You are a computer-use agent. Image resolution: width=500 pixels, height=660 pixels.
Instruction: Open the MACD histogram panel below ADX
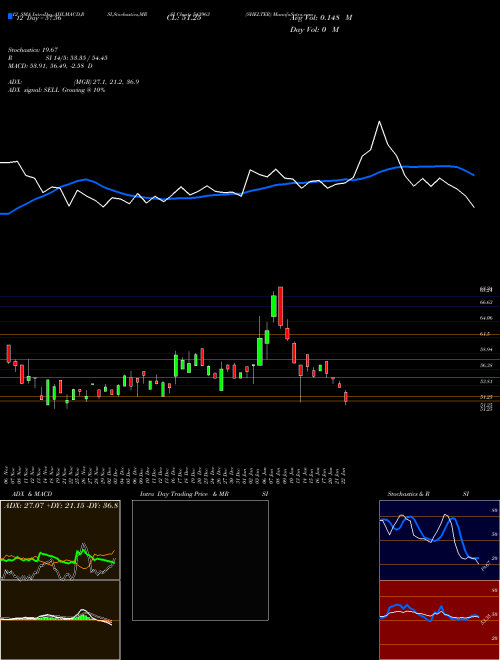(x=60, y=620)
